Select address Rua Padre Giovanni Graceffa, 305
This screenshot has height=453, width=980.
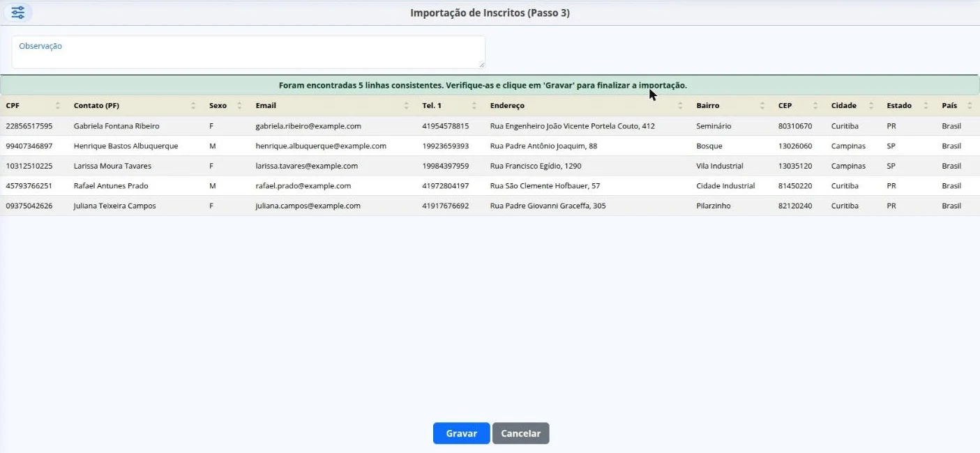(x=548, y=206)
